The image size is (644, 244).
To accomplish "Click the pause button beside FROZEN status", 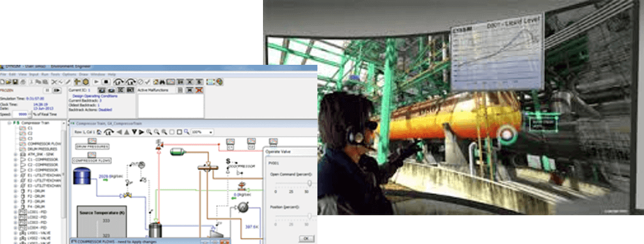I will 47,90.
